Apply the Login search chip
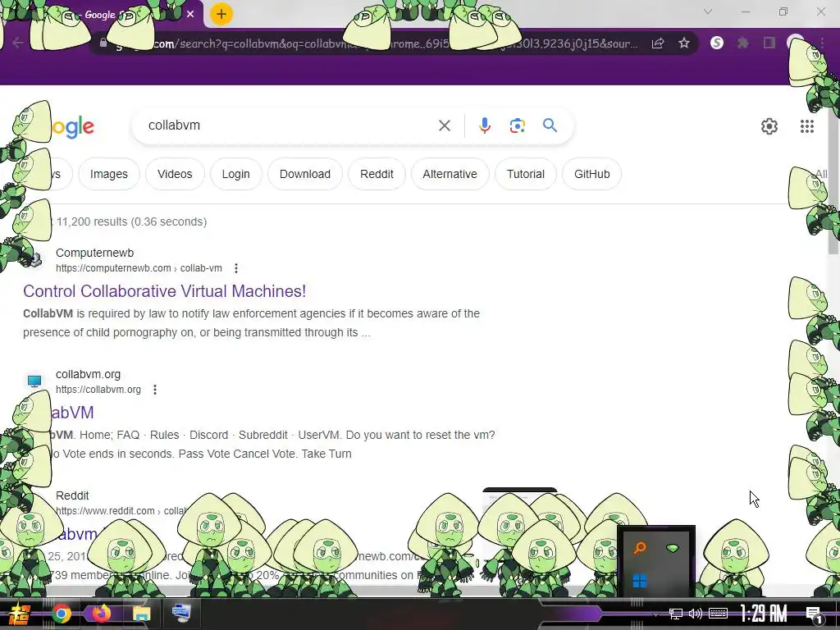This screenshot has height=630, width=840. (235, 174)
